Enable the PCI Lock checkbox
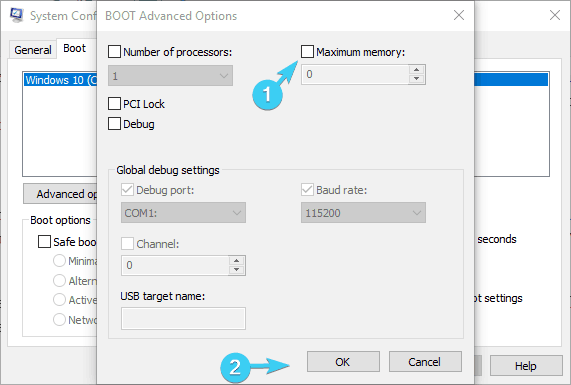The image size is (571, 385). tap(114, 103)
